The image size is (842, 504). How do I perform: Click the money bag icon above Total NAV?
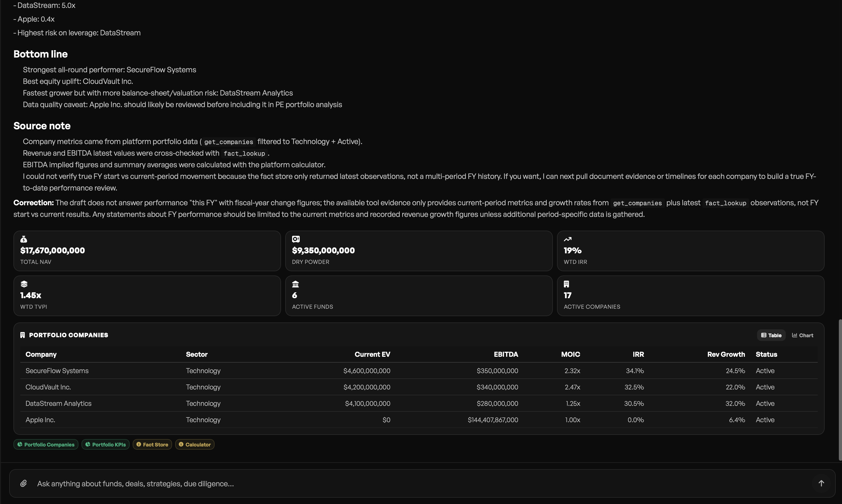pos(24,239)
